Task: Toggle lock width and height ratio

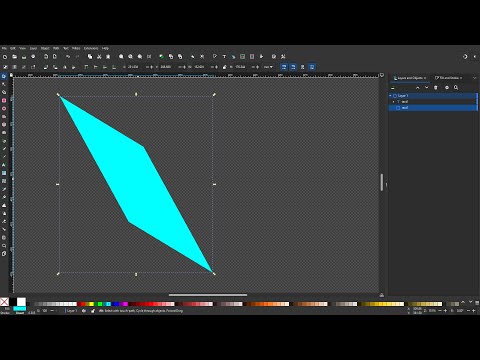Action: tap(225, 67)
